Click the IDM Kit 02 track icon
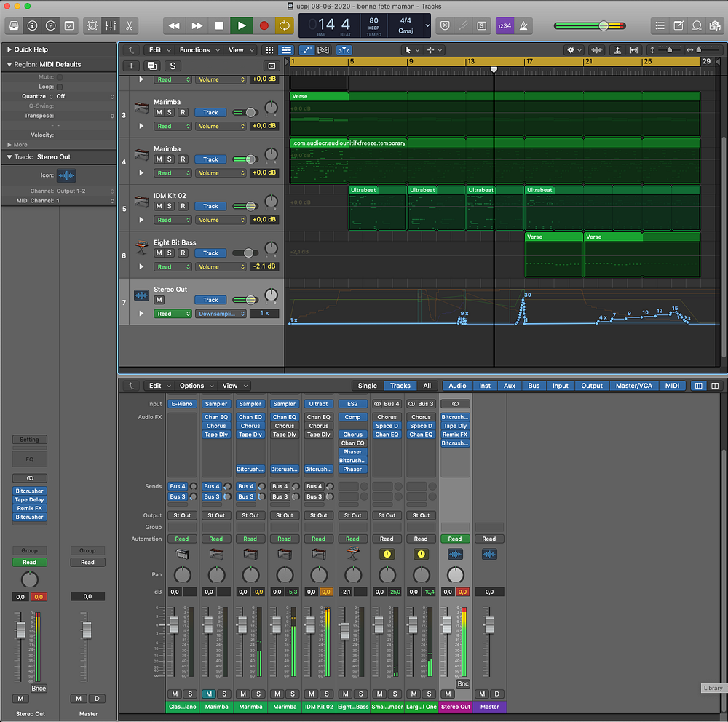The image size is (728, 722). [x=141, y=202]
